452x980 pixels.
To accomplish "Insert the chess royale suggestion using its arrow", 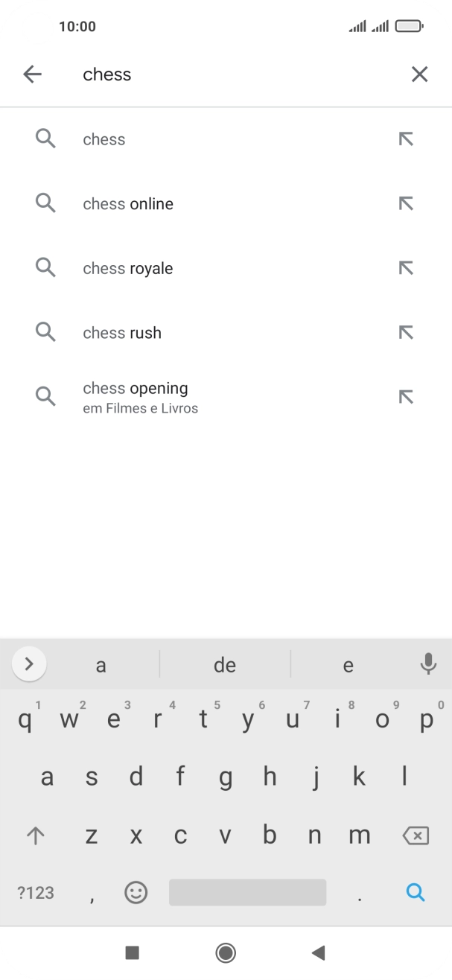I will (x=406, y=267).
